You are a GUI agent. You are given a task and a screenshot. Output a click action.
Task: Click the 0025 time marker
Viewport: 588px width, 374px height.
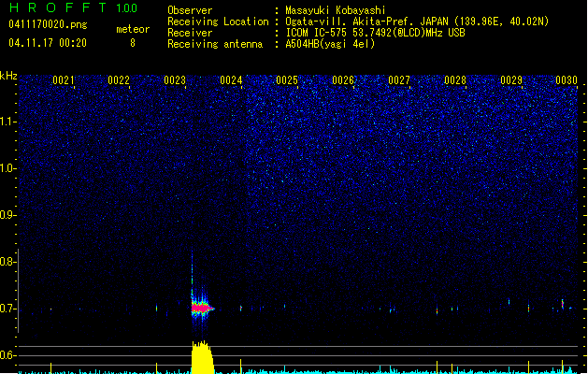[x=287, y=80]
